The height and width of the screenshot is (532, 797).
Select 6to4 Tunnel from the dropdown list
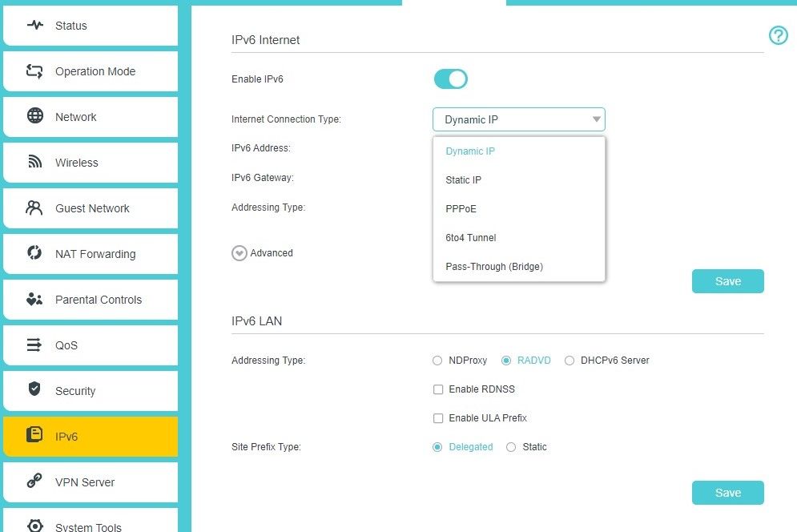click(470, 237)
